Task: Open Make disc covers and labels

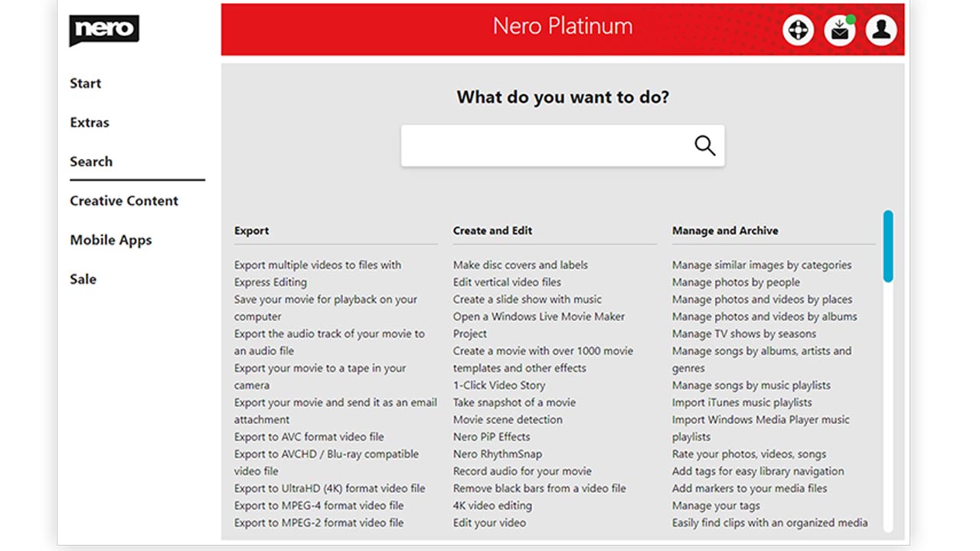Action: click(x=521, y=265)
